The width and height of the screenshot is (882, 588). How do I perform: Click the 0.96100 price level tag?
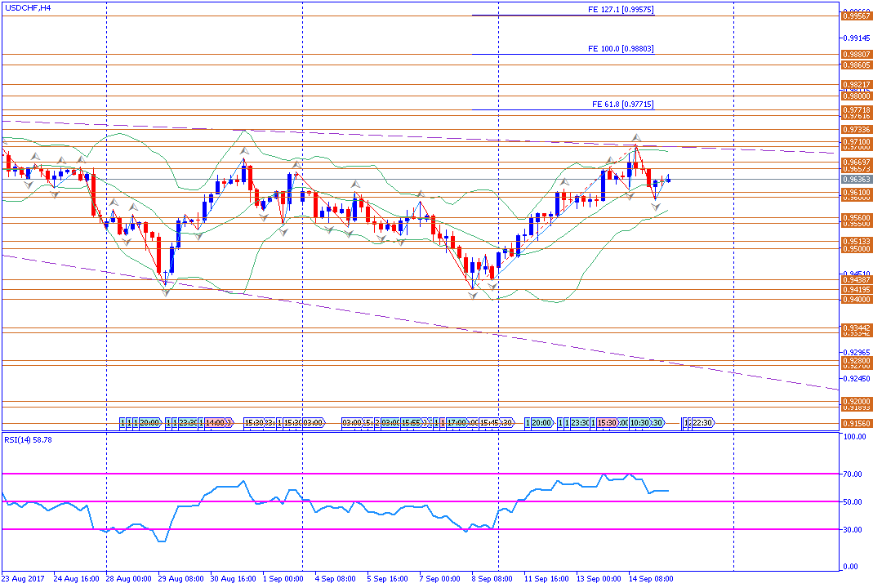[x=857, y=193]
